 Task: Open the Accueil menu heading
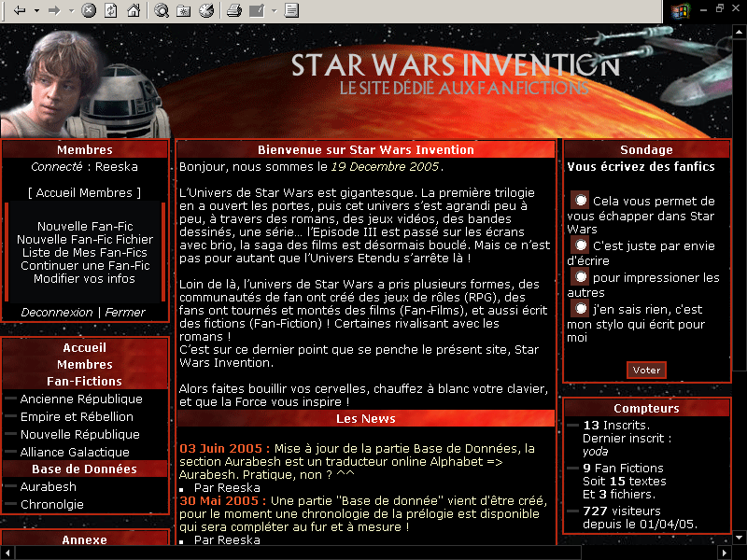point(84,347)
